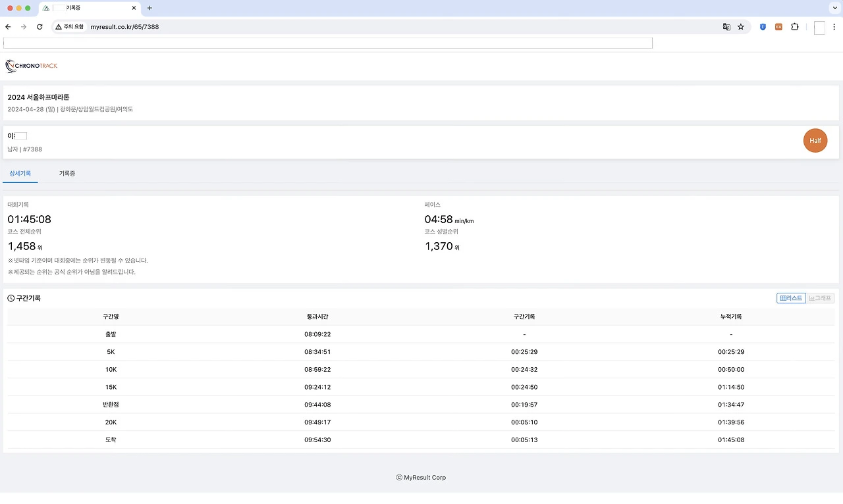Click the empty field below the toolbar

[x=328, y=43]
